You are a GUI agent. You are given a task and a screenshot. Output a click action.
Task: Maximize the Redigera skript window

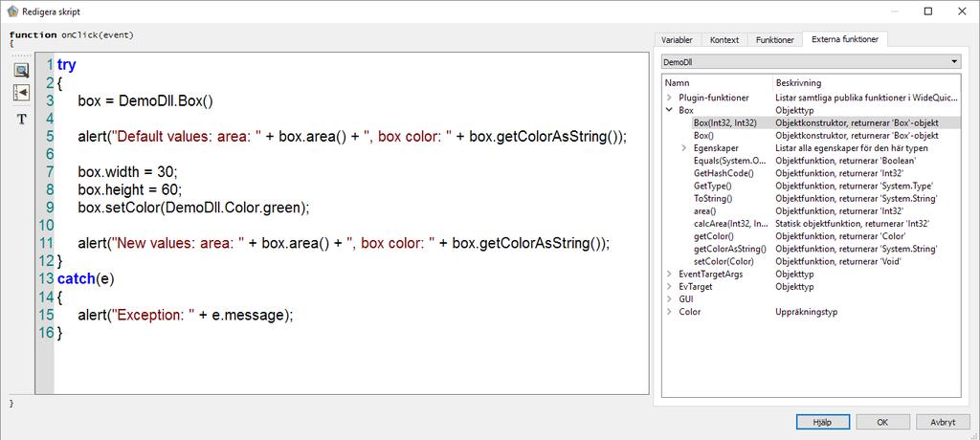click(x=928, y=11)
